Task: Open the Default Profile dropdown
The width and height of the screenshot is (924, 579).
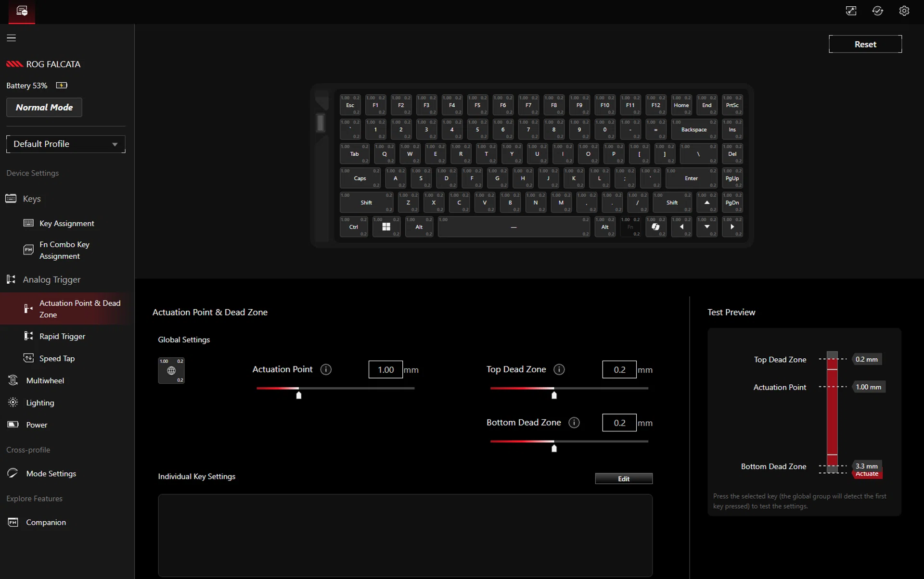Action: 66,144
